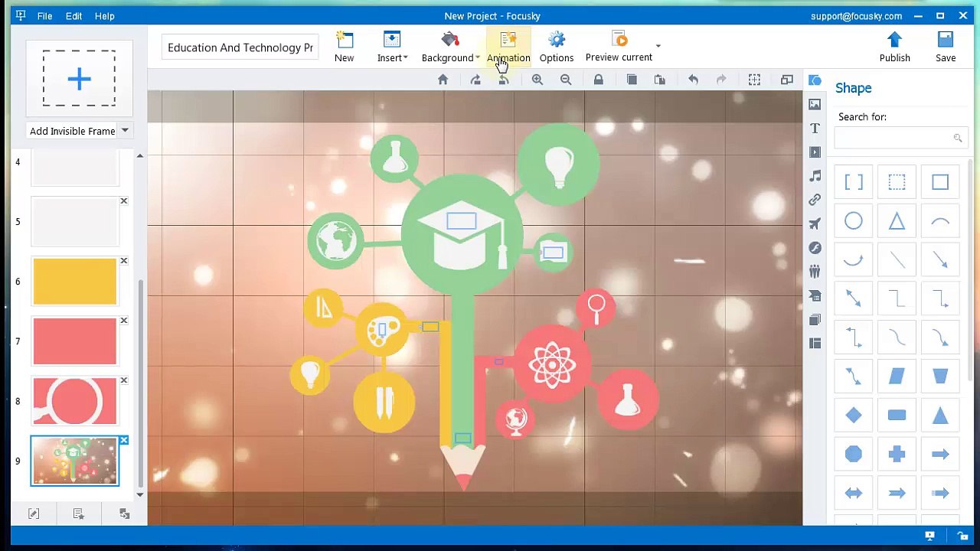
Task: Select the dashed rectangle frame shape
Action: [897, 182]
